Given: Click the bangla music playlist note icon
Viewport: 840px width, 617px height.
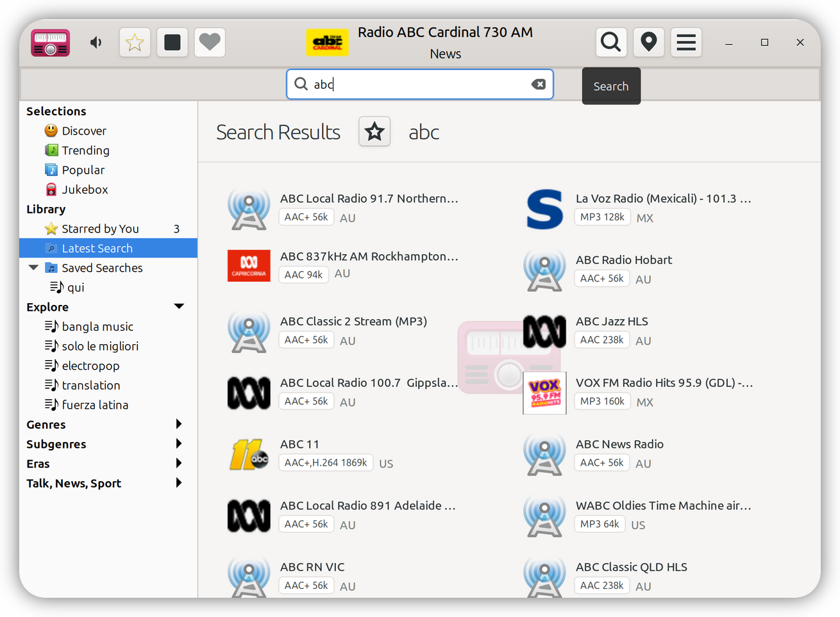Looking at the screenshot, I should point(51,327).
